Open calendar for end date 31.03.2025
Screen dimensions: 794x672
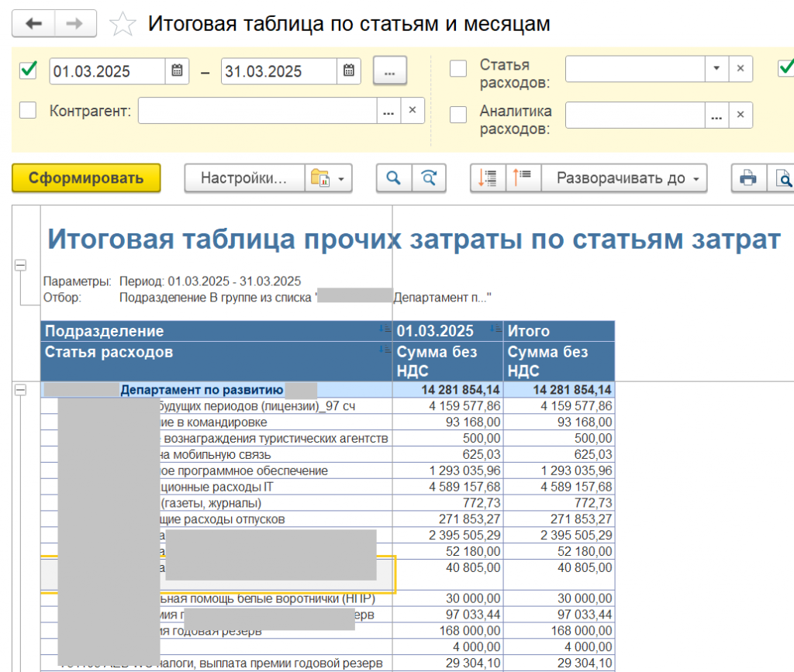[x=348, y=71]
